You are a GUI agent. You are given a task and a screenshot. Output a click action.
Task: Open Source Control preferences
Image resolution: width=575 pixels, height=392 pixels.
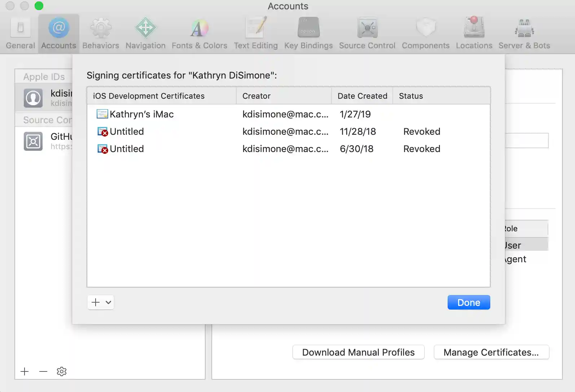[367, 33]
